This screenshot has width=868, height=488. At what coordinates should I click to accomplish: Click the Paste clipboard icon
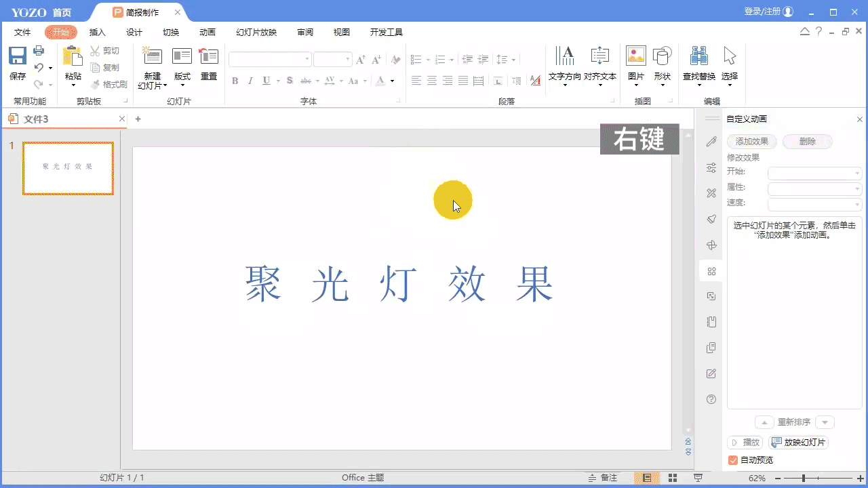coord(73,57)
